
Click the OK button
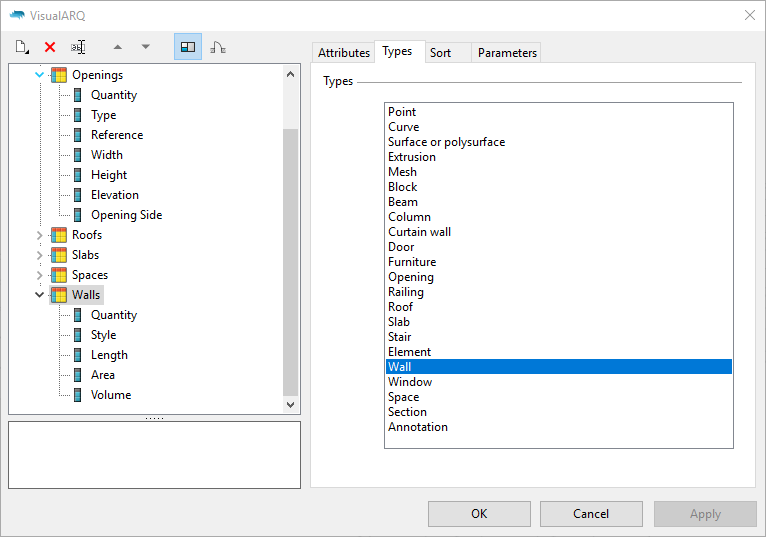(479, 514)
